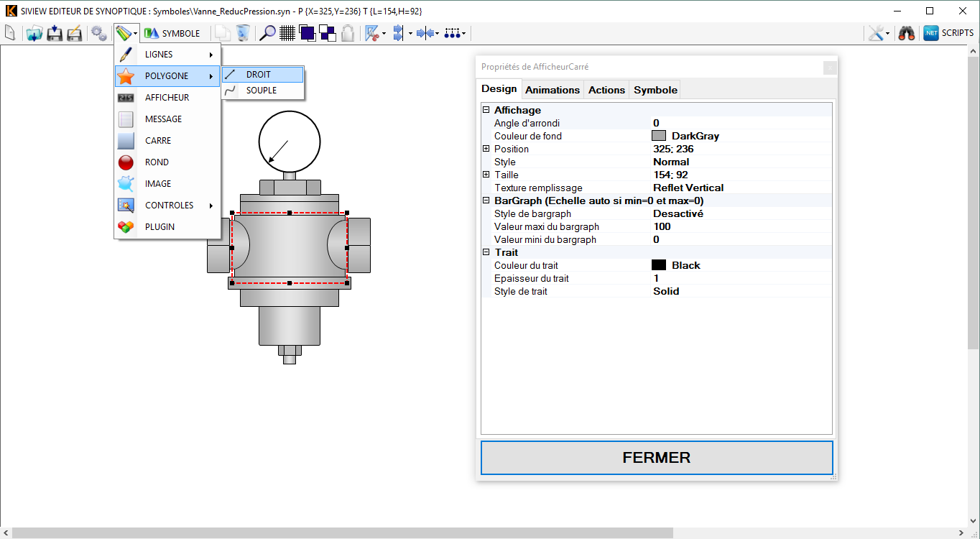
Task: Choose AFFICHEUR from the drawing menu
Action: pos(167,98)
